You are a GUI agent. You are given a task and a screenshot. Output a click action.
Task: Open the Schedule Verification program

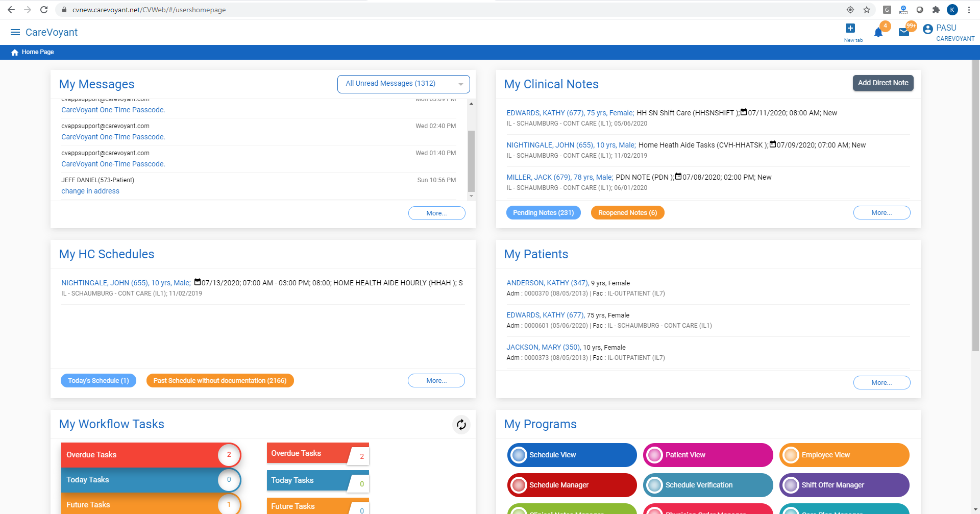[x=708, y=485]
